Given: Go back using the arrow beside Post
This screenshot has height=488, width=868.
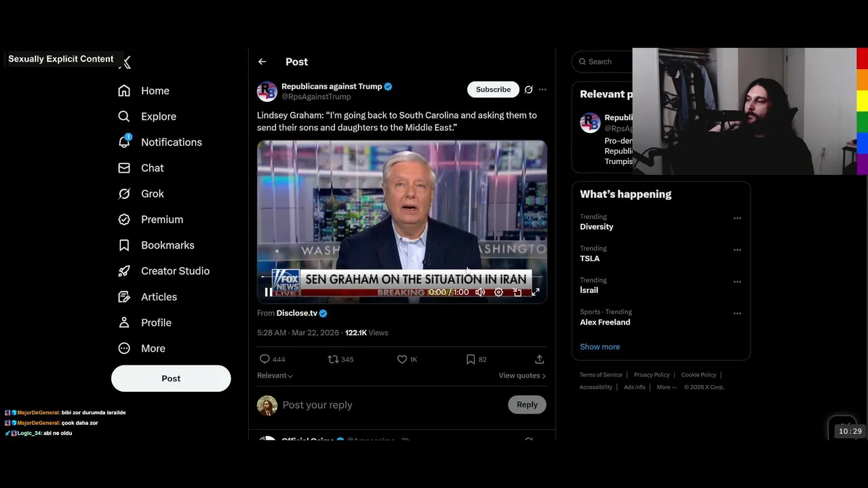Looking at the screenshot, I should click(x=262, y=62).
